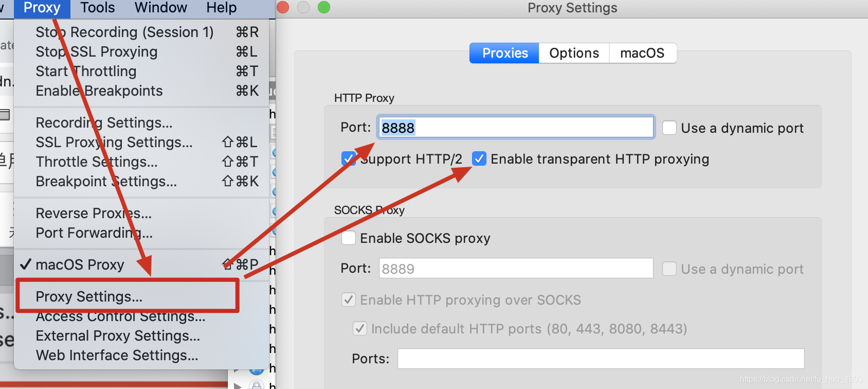Click the HTTP Proxy port field
The height and width of the screenshot is (389, 868).
click(x=516, y=127)
